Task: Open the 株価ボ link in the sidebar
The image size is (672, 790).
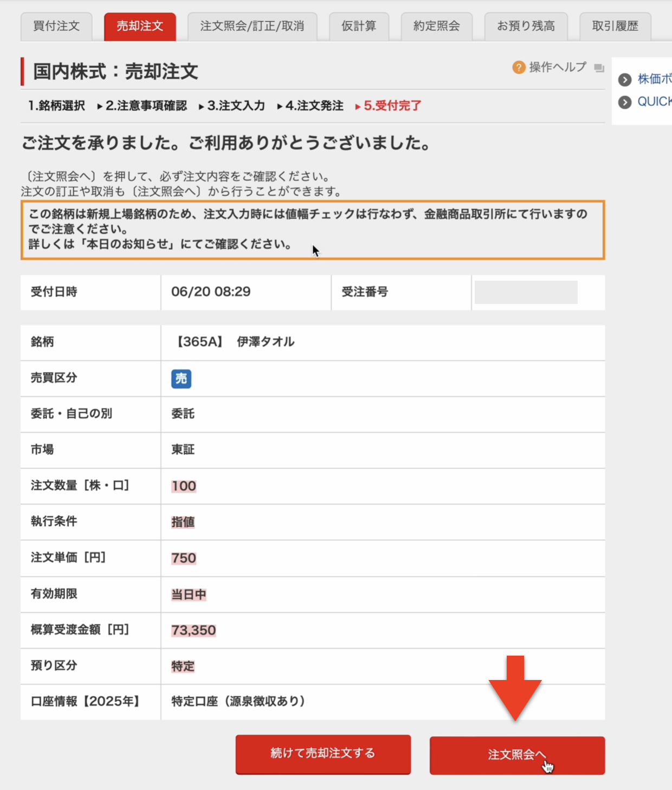Action: click(x=653, y=79)
